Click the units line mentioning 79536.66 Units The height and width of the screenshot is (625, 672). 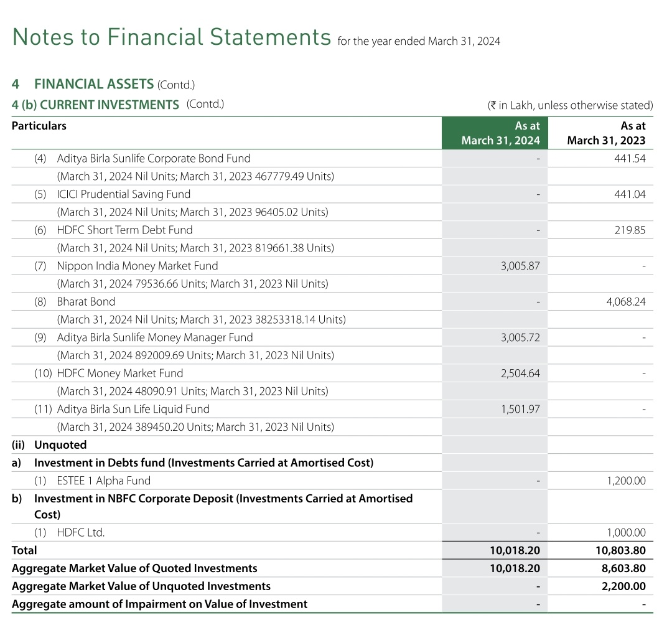click(192, 284)
